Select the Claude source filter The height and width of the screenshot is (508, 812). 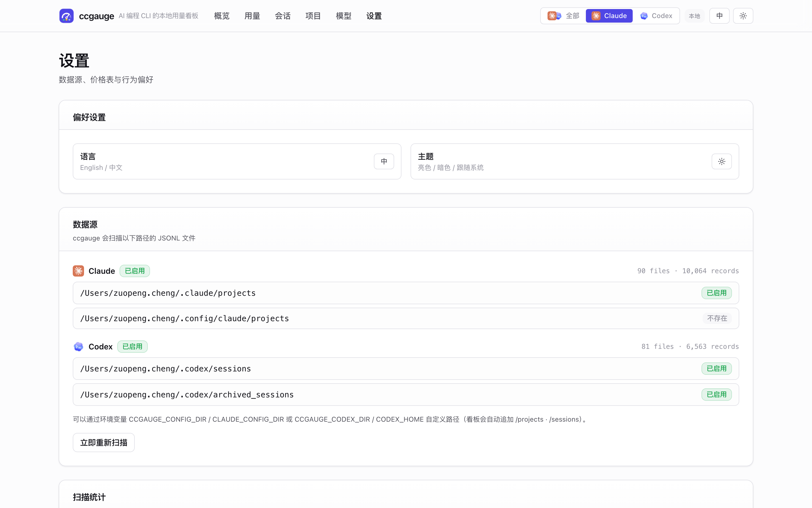point(609,16)
